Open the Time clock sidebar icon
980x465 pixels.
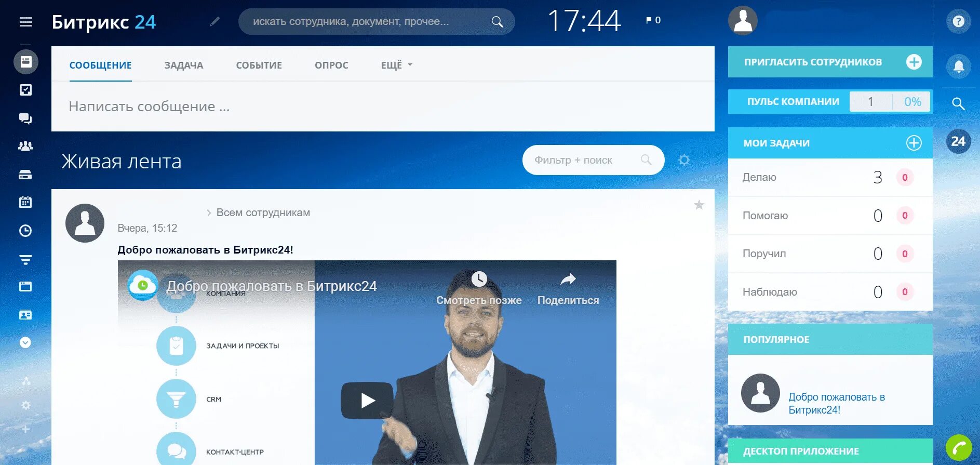(25, 231)
